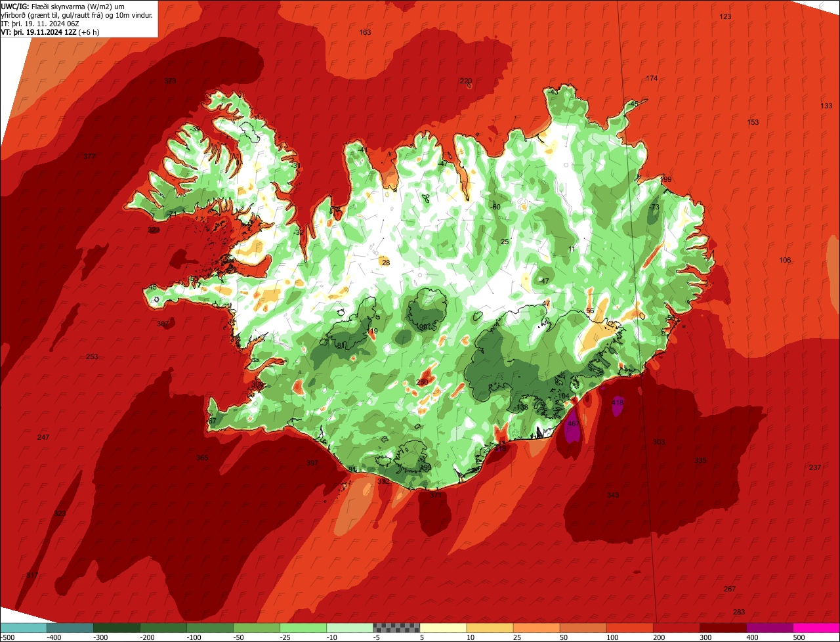The height and width of the screenshot is (642, 840).
Task: Click the legend label -500
Action: pos(9,637)
